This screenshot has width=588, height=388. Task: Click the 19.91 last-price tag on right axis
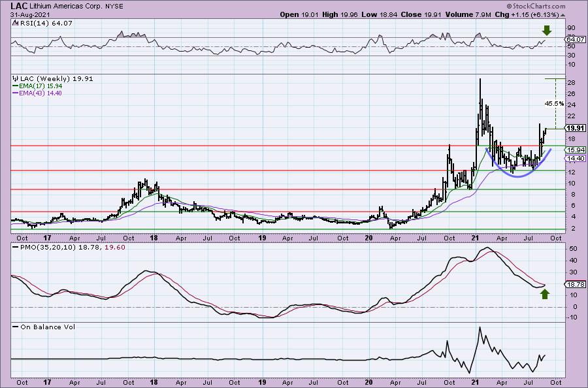[x=576, y=128]
